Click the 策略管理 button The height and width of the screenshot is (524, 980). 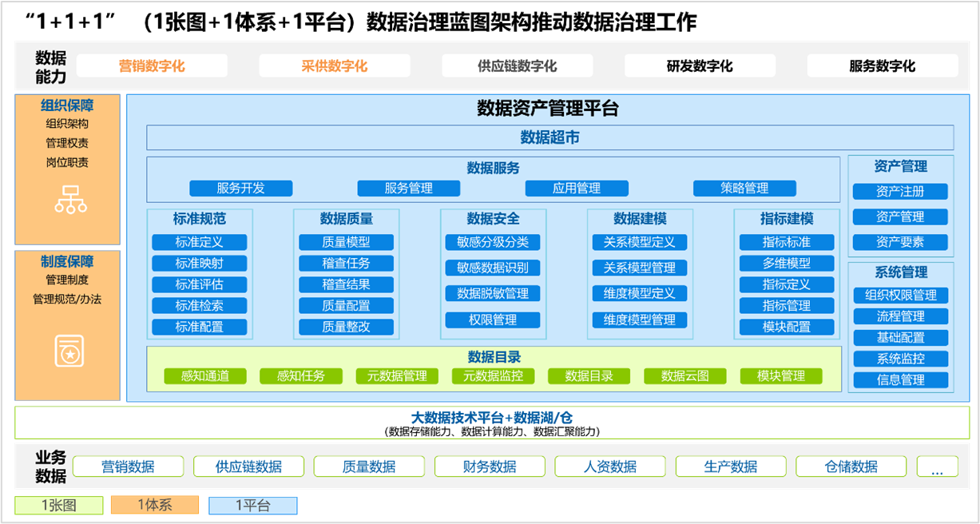coord(744,189)
